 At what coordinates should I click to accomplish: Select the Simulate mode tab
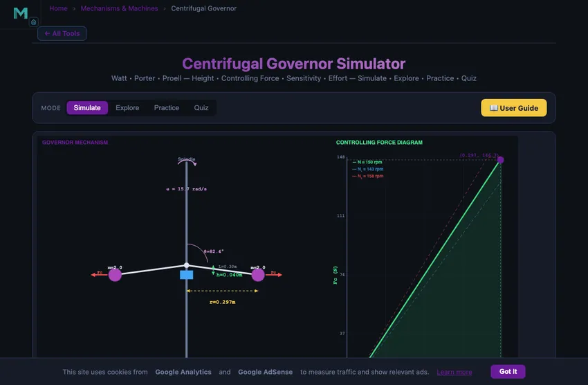coord(87,108)
